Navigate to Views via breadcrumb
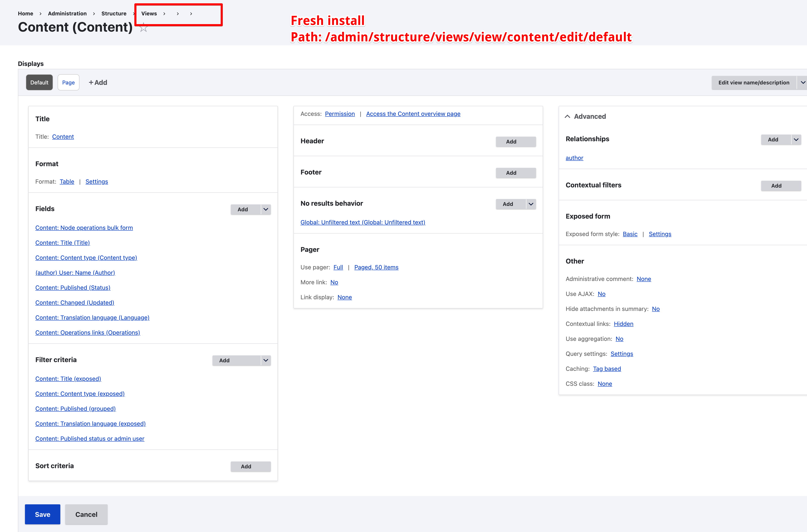 tap(149, 14)
